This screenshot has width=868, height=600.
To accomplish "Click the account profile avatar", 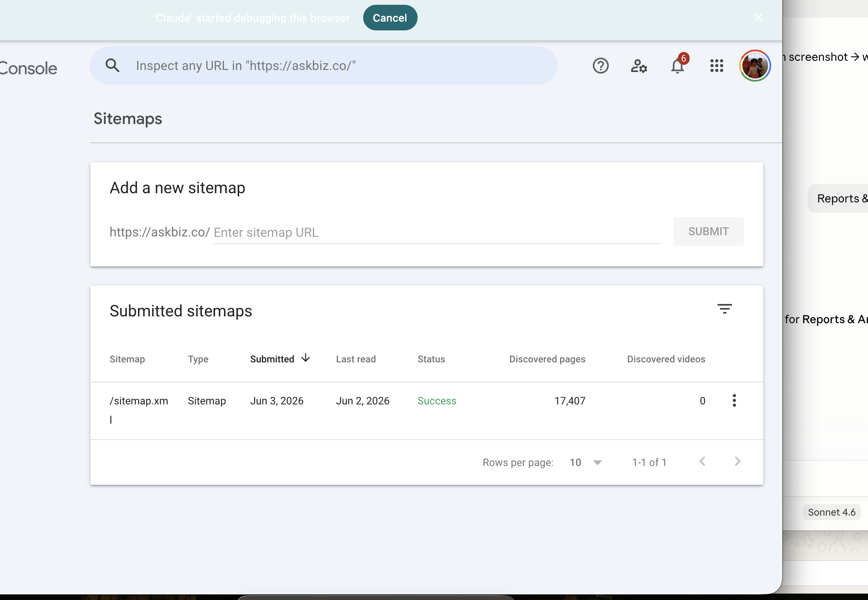I will point(755,66).
